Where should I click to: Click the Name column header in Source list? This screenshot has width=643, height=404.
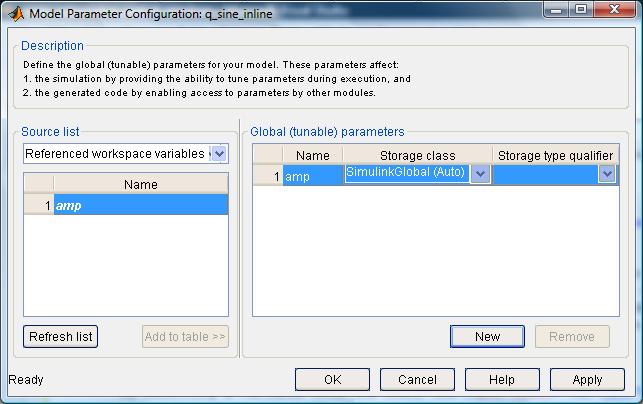[x=141, y=184]
